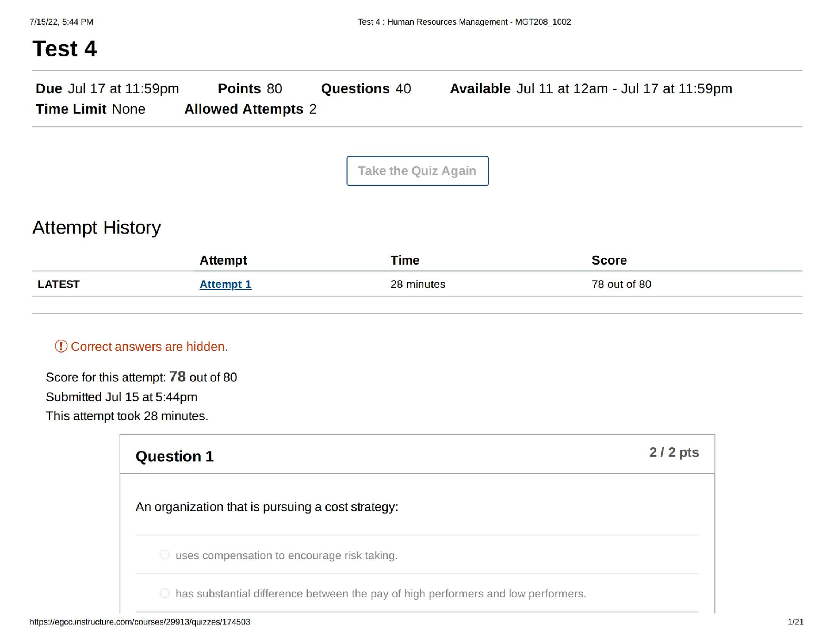Click the '78 out of 80' score cell

[621, 284]
